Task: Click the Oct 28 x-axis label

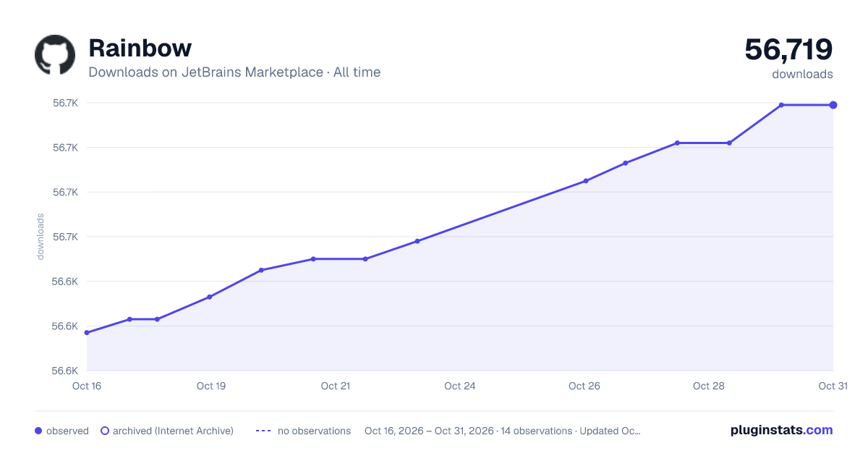Action: coord(709,386)
